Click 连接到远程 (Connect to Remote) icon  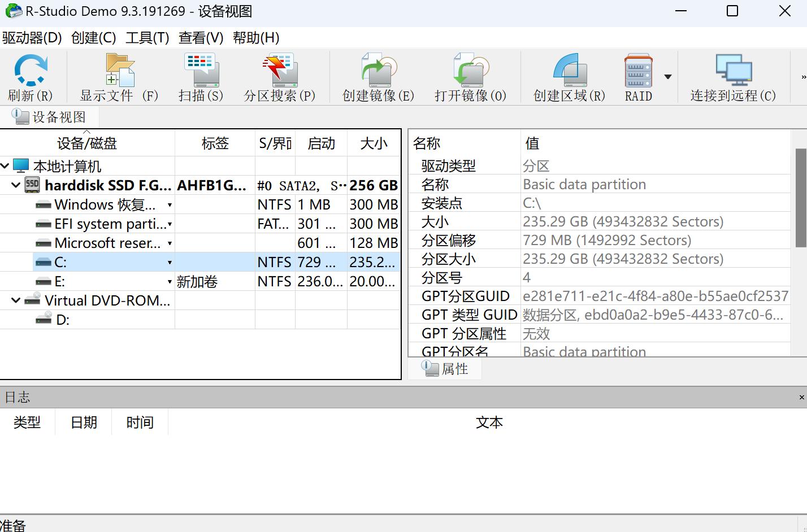[733, 76]
